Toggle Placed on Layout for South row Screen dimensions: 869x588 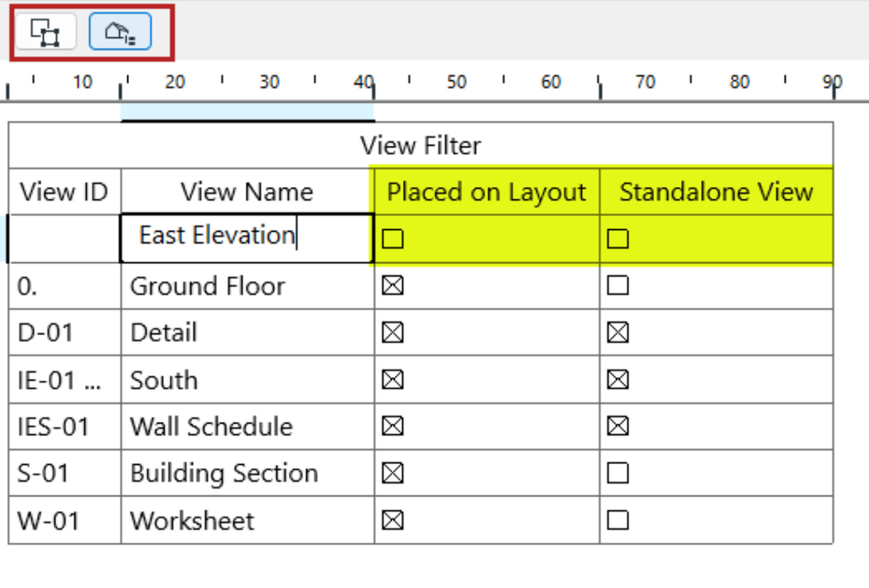click(392, 379)
